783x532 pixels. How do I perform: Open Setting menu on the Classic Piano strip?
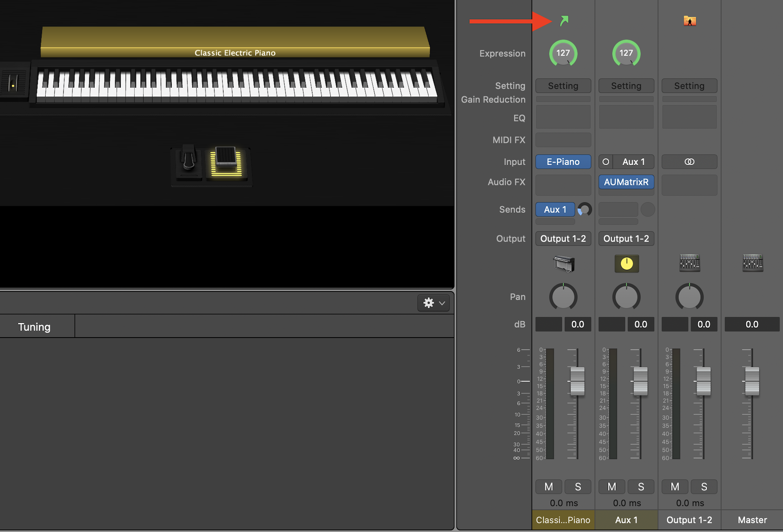pyautogui.click(x=563, y=86)
